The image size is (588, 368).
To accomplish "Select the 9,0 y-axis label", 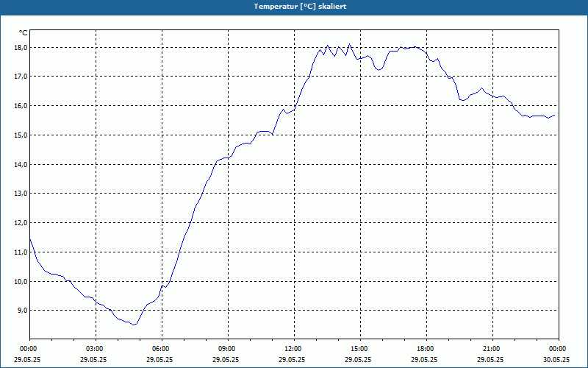I will tap(22, 311).
